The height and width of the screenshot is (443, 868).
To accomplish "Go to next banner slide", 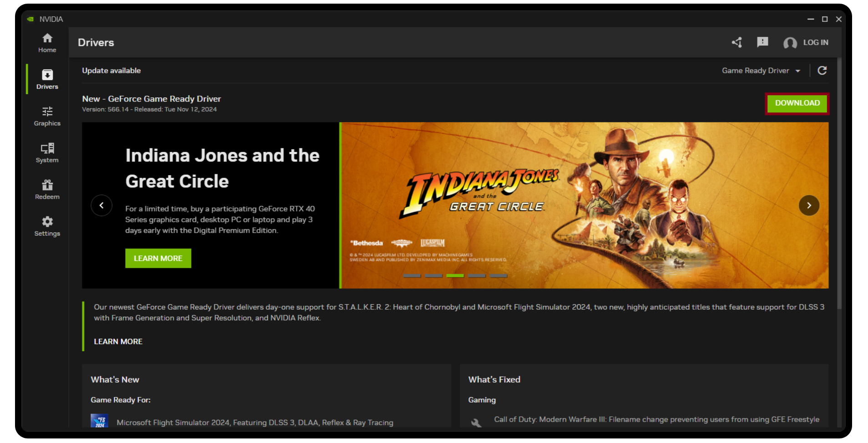I will pyautogui.click(x=809, y=206).
